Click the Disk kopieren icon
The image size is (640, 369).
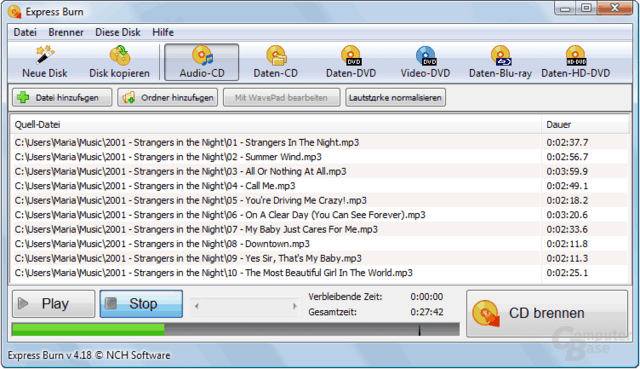point(120,56)
